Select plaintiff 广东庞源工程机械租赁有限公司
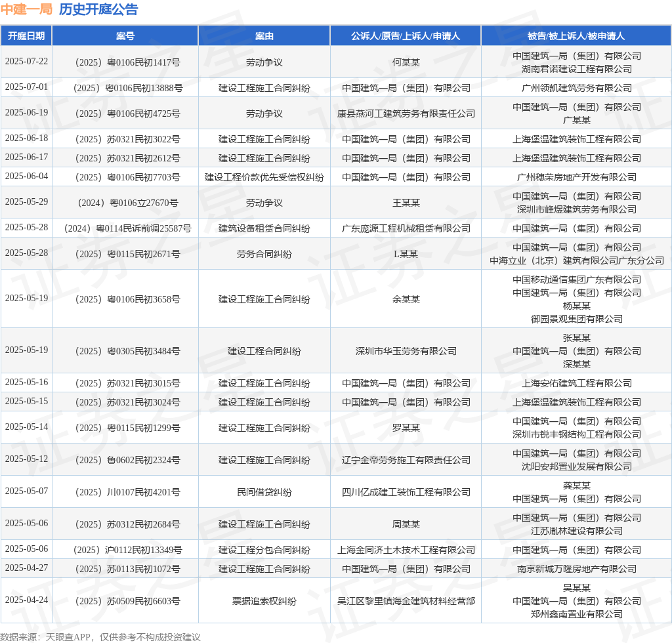 point(406,228)
